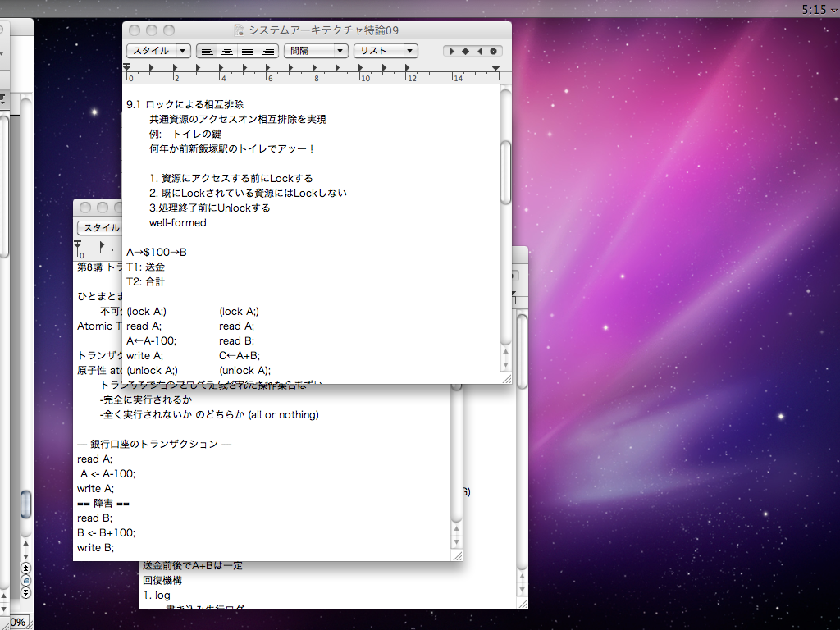Click scroll-down arrow in front window

[x=505, y=365]
